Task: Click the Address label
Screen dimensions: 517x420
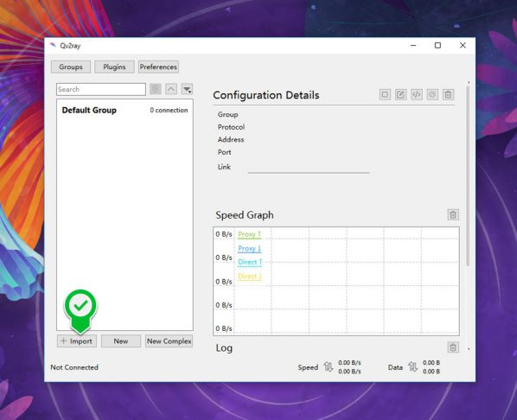Action: point(231,139)
